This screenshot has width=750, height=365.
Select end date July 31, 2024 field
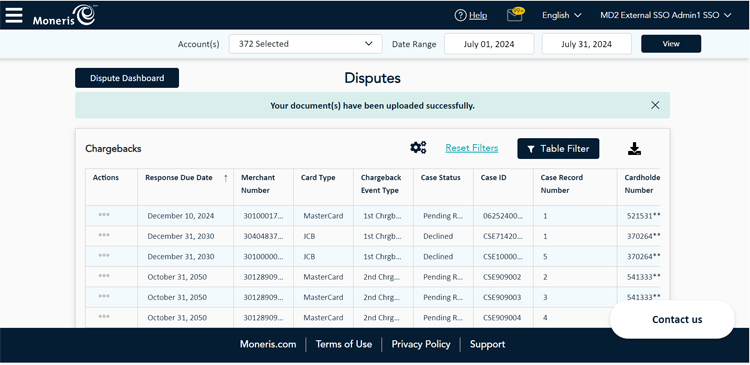point(586,44)
